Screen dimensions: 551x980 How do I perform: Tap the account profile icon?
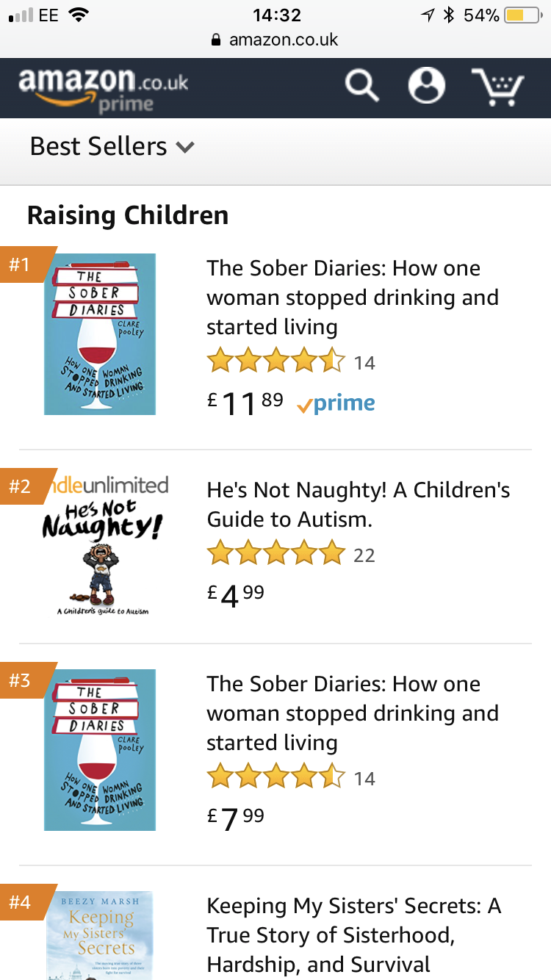point(427,86)
